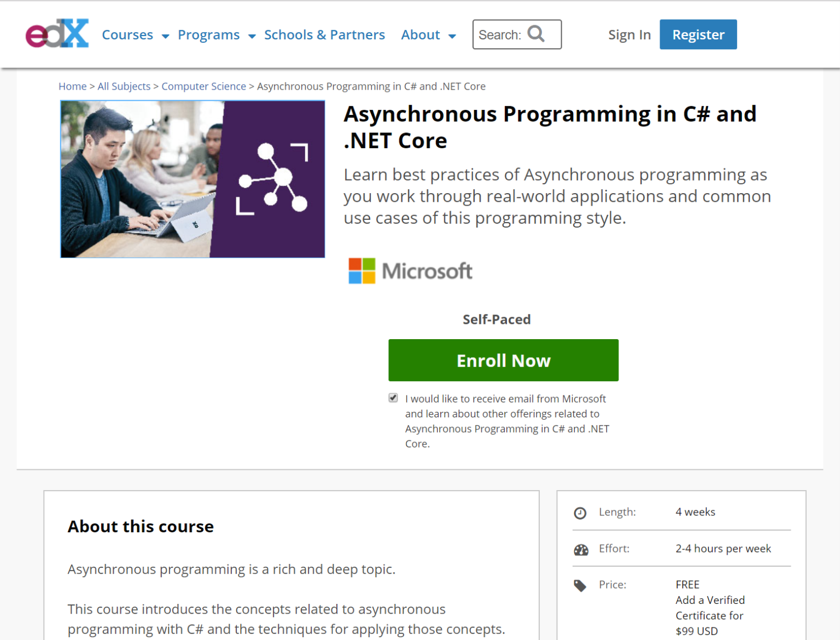Image resolution: width=840 pixels, height=640 pixels.
Task: Open Schools & Partners page
Action: [324, 34]
